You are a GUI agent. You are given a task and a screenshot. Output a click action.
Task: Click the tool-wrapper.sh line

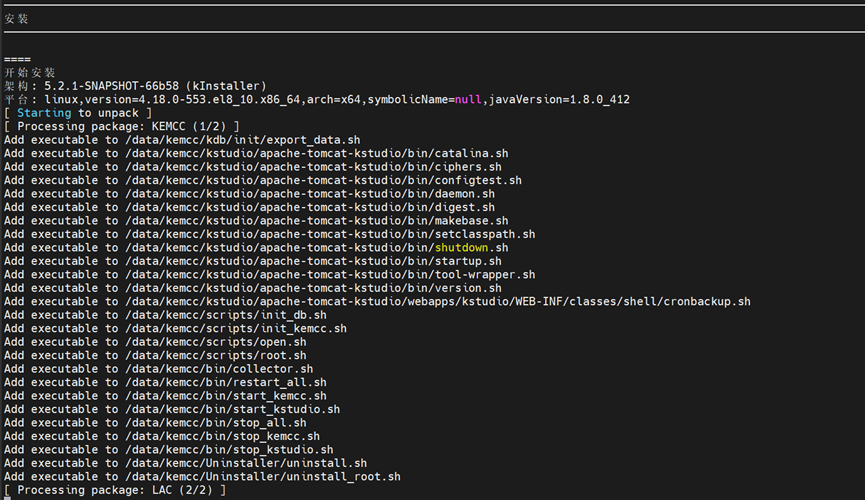coord(269,274)
